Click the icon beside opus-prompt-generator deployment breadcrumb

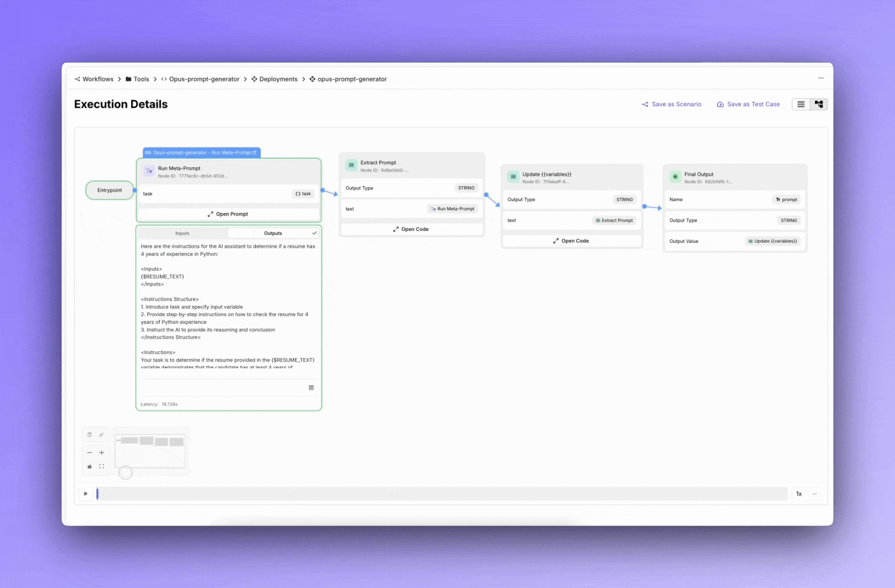pos(312,79)
